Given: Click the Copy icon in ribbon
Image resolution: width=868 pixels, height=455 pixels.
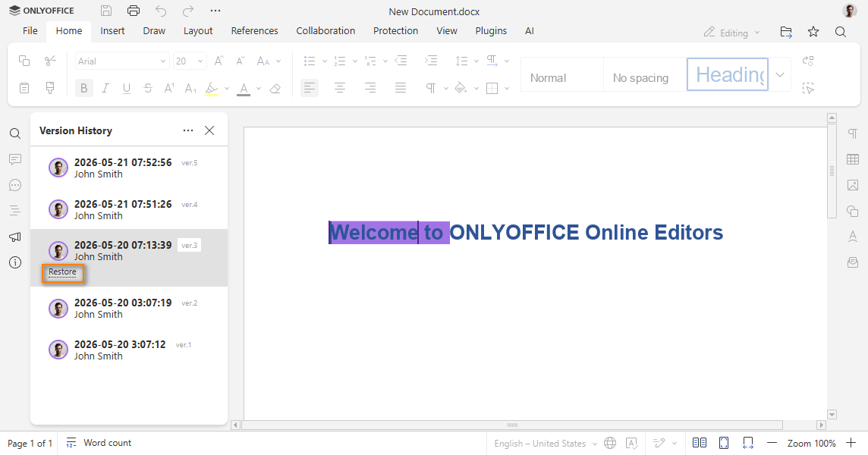Looking at the screenshot, I should click(x=24, y=61).
